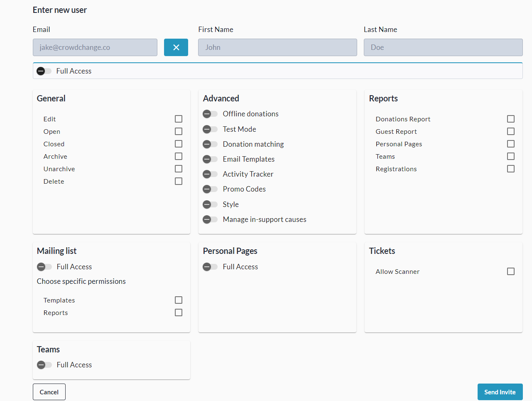Turn on Promo Codes toggle

pyautogui.click(x=210, y=189)
